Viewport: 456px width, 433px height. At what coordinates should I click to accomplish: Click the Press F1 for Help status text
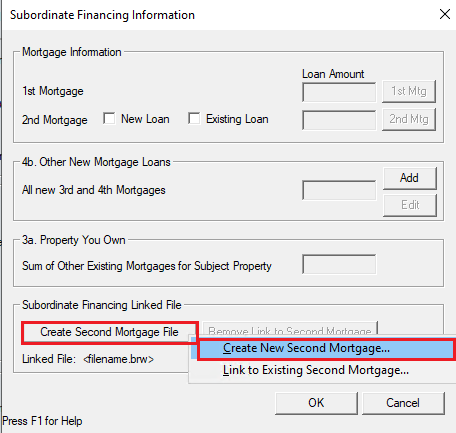tap(42, 421)
